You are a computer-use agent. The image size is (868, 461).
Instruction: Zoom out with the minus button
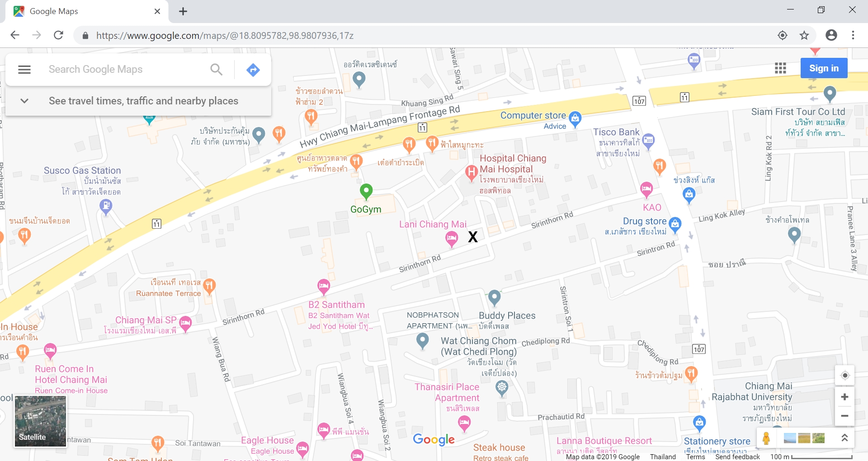coord(844,416)
